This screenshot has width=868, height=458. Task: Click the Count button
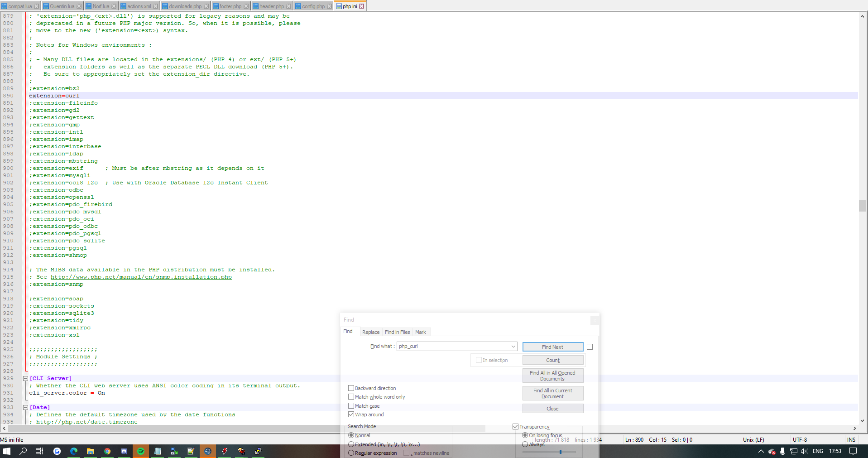coord(553,360)
